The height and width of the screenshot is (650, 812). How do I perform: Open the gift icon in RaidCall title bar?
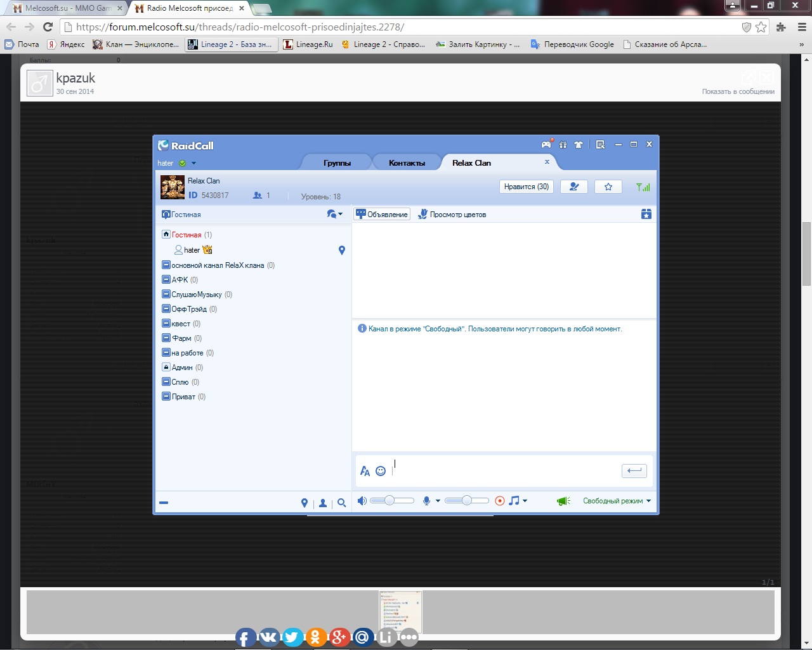(563, 145)
